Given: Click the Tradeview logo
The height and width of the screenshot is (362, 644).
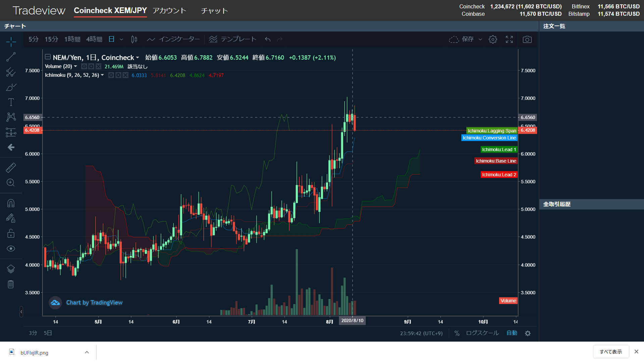Looking at the screenshot, I should click(39, 11).
